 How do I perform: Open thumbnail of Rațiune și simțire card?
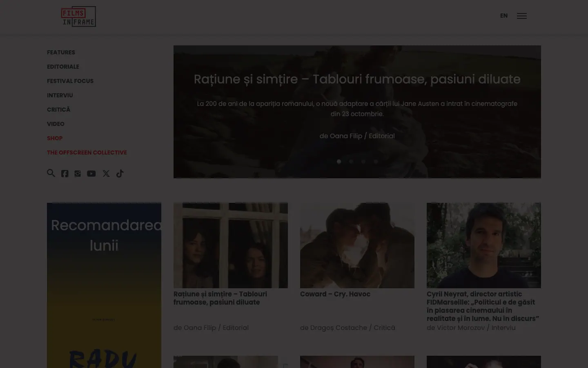point(231,245)
